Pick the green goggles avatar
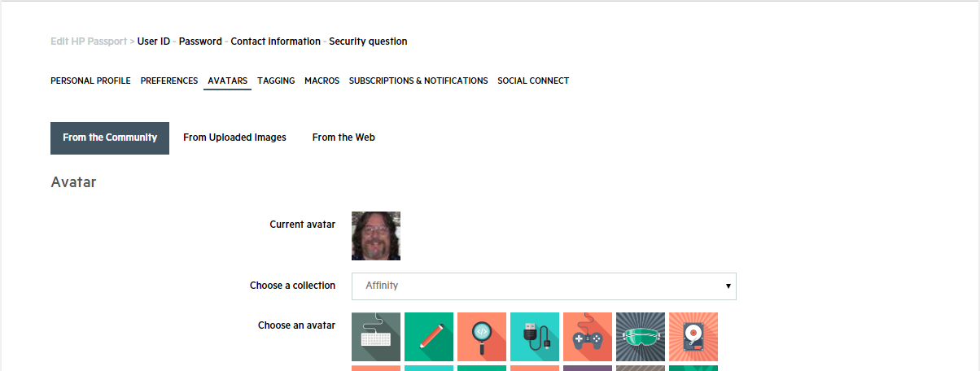 pyautogui.click(x=641, y=337)
